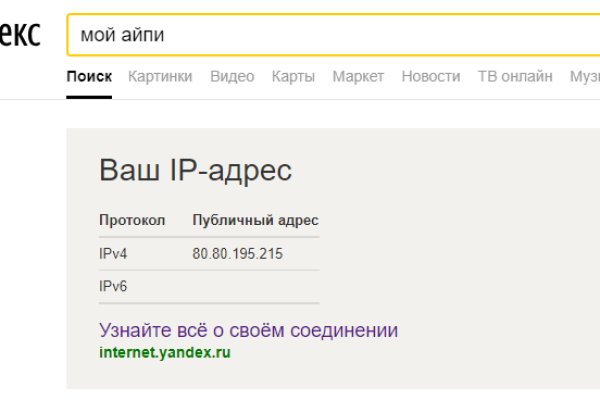Click the IP address 80.80.195.215

pos(237,254)
